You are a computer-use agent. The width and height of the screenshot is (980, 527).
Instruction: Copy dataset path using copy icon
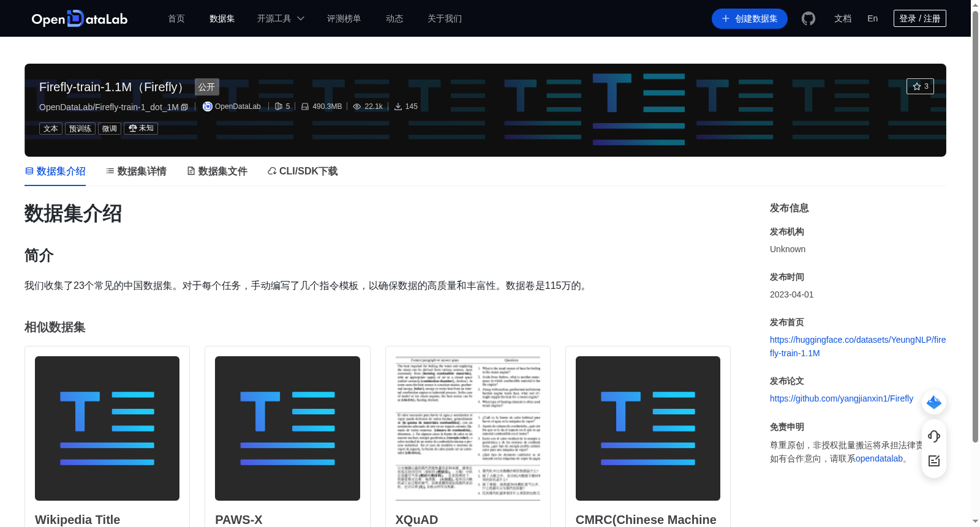(x=184, y=107)
